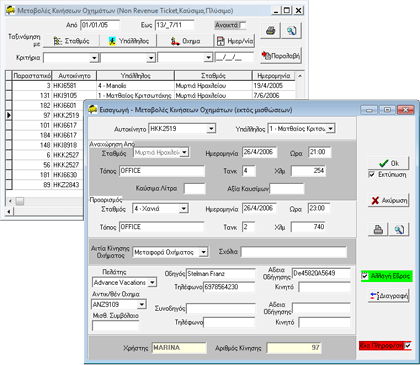Click the Παραστατικό column header

pos(32,76)
